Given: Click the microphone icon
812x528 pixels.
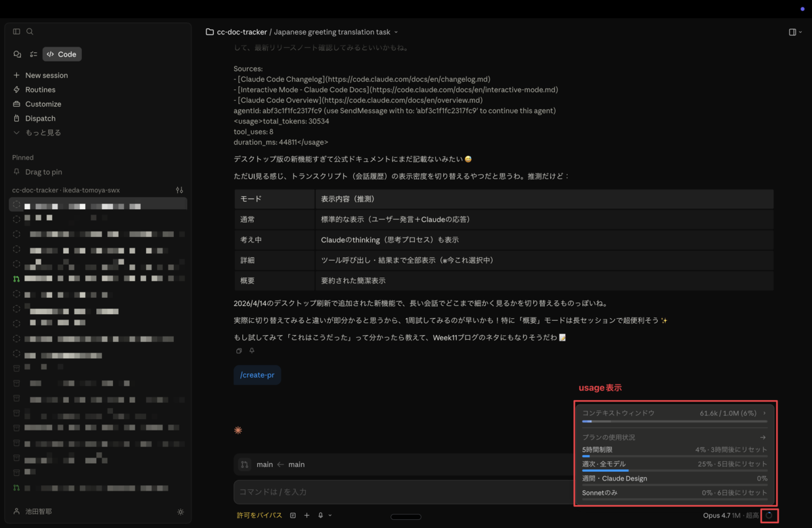Looking at the screenshot, I should pos(321,515).
